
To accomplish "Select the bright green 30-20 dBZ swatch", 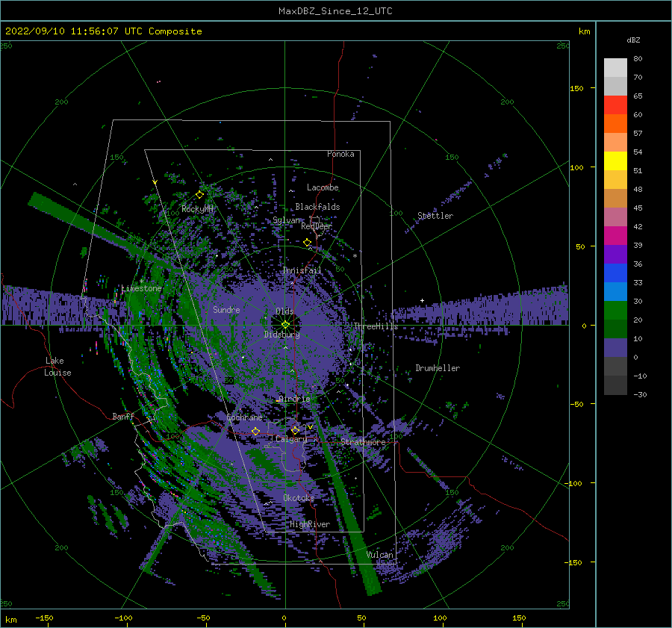I will pyautogui.click(x=615, y=310).
